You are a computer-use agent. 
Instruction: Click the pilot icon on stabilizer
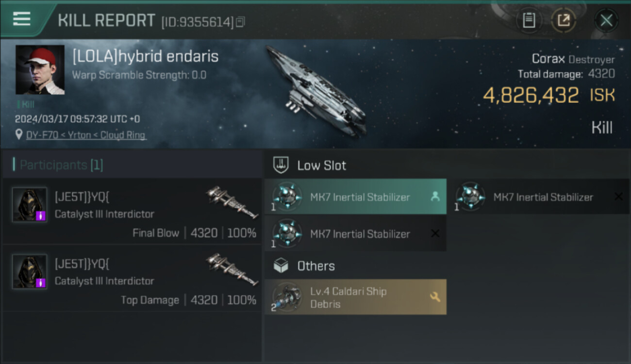point(435,197)
